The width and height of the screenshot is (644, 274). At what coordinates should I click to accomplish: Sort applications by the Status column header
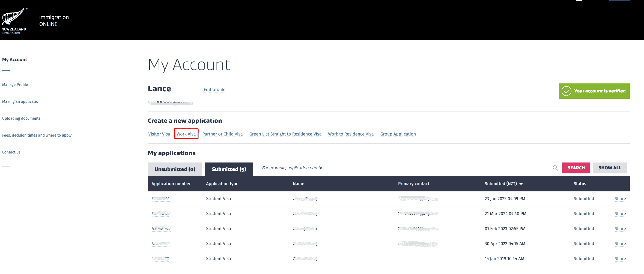(580, 184)
